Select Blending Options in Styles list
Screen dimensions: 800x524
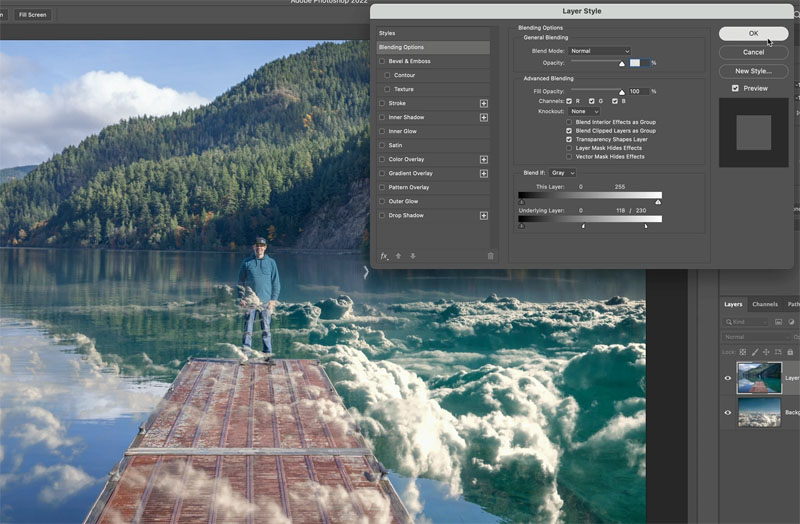click(433, 47)
